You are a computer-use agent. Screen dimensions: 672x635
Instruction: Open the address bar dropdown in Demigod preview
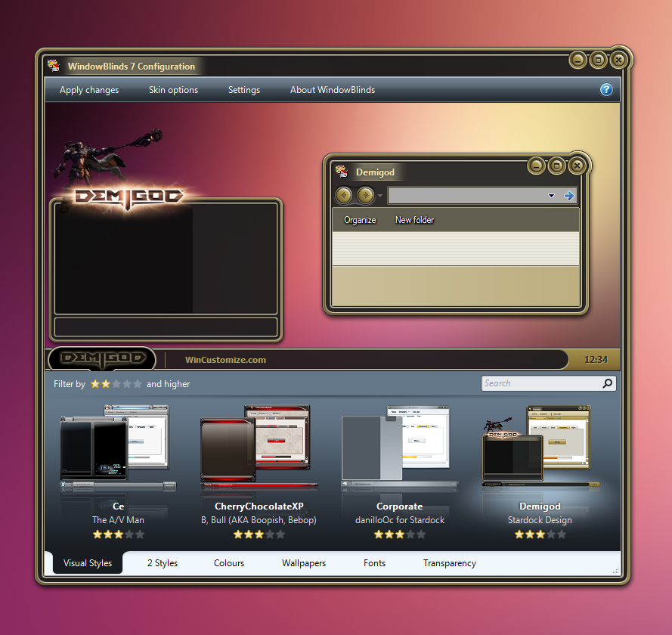click(x=551, y=196)
